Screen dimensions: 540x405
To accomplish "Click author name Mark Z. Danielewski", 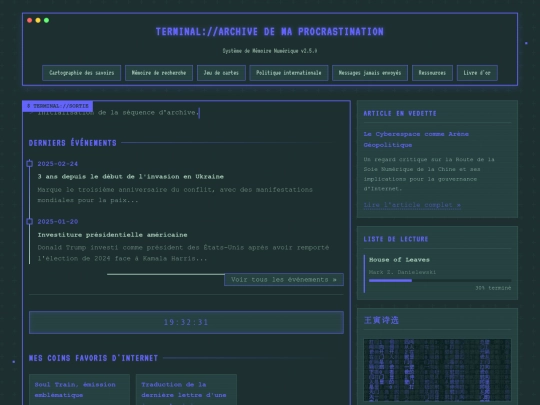I will [x=402, y=272].
